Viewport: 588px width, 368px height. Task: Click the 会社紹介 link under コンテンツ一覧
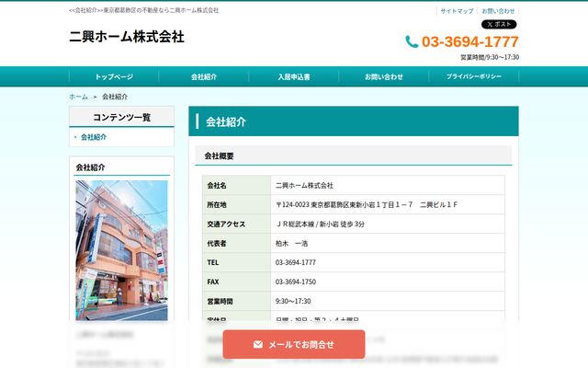tap(94, 137)
